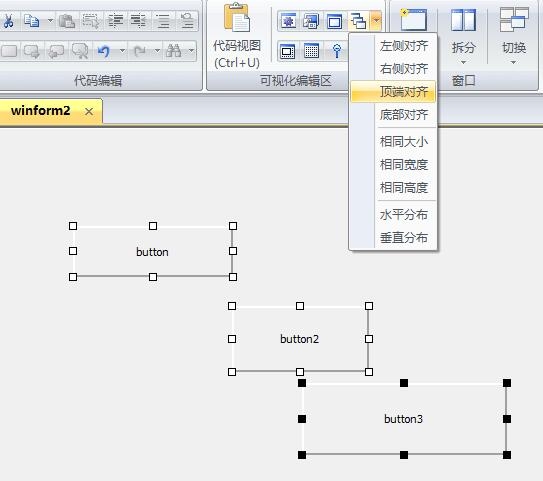Viewport: 543px width, 481px height.
Task: Choose 左侧对齐 from alignment menu
Action: tap(393, 46)
